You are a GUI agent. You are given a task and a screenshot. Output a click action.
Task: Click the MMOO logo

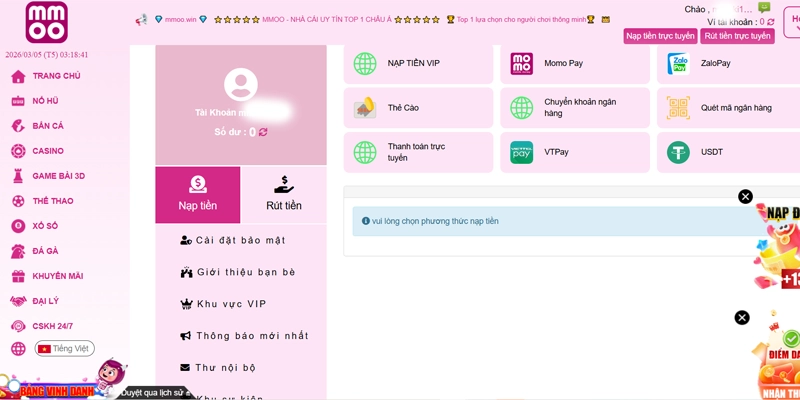[x=48, y=23]
